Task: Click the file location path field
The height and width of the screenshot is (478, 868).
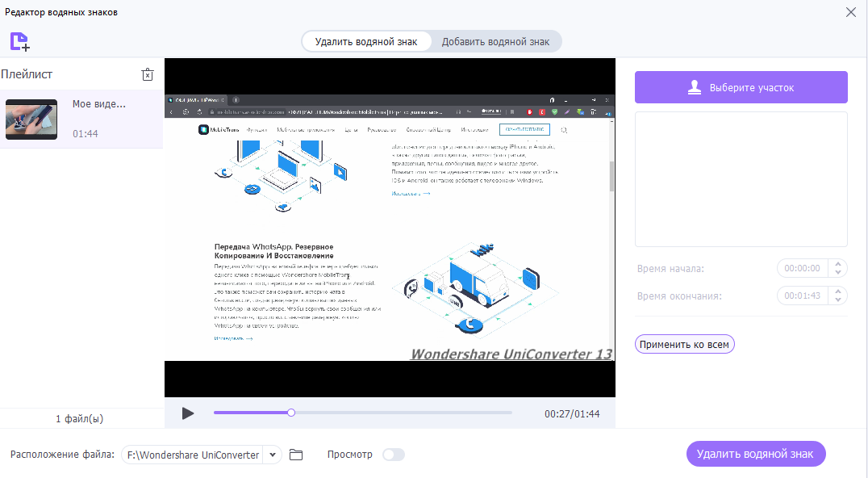Action: [193, 455]
